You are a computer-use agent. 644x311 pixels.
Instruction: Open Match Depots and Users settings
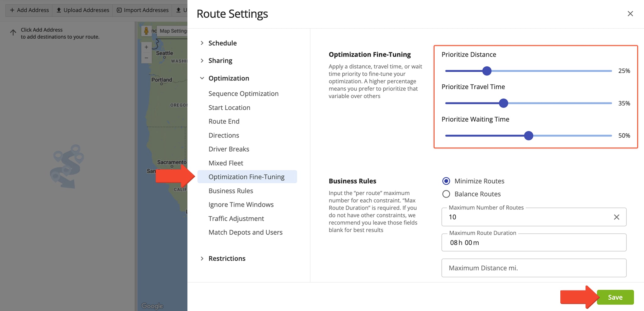point(245,232)
